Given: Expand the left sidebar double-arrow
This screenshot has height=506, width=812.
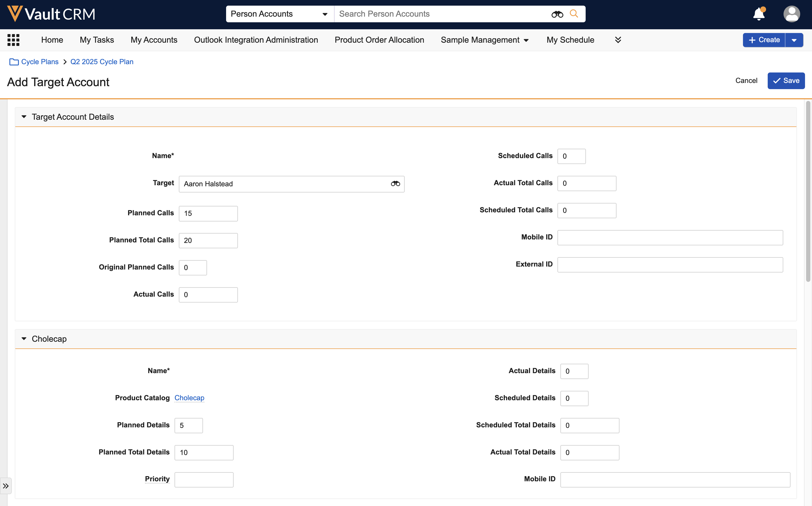Looking at the screenshot, I should 6,486.
